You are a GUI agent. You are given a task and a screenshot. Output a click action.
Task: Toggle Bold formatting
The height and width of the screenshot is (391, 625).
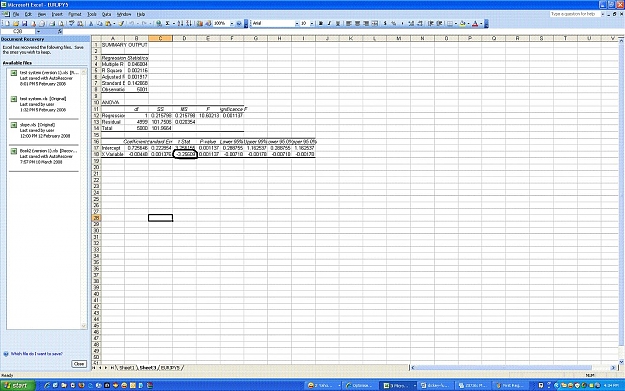320,24
